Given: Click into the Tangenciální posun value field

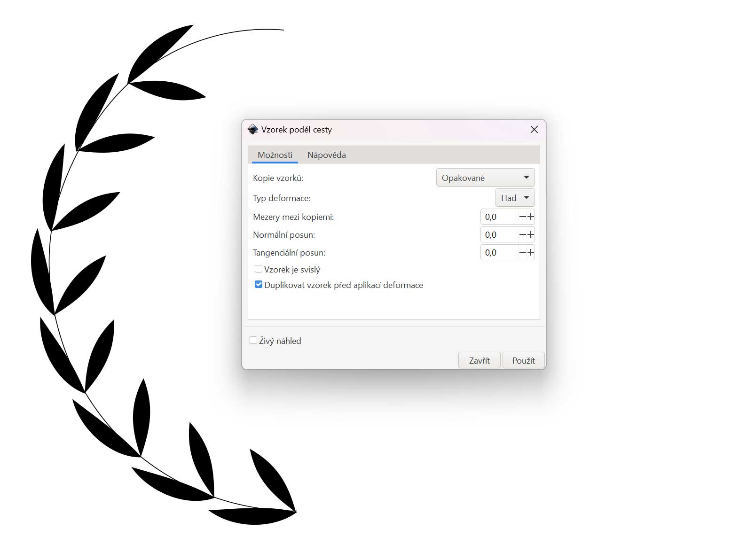Looking at the screenshot, I should pos(499,253).
